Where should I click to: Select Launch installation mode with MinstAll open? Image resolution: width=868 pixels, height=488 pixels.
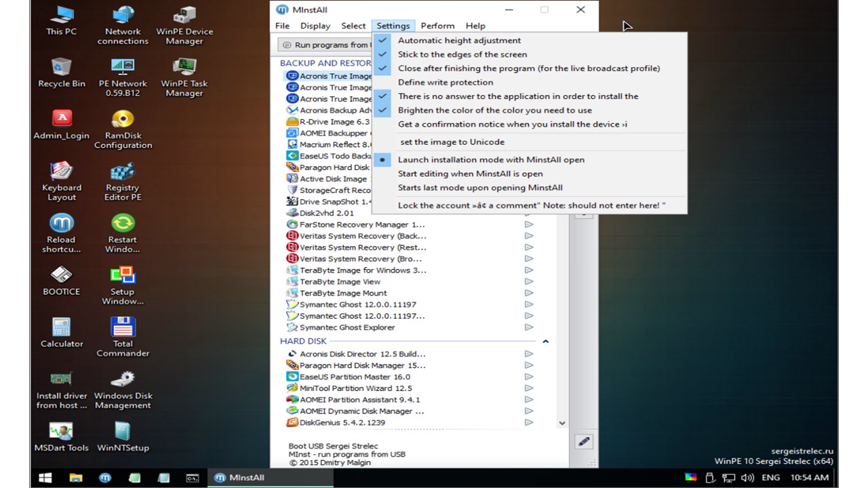click(x=529, y=159)
